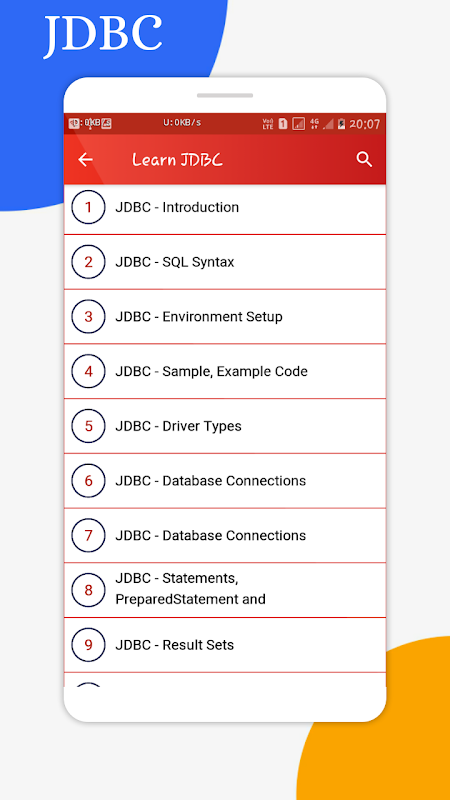The height and width of the screenshot is (800, 450).
Task: Tap the circled number 3 icon
Action: (x=88, y=316)
